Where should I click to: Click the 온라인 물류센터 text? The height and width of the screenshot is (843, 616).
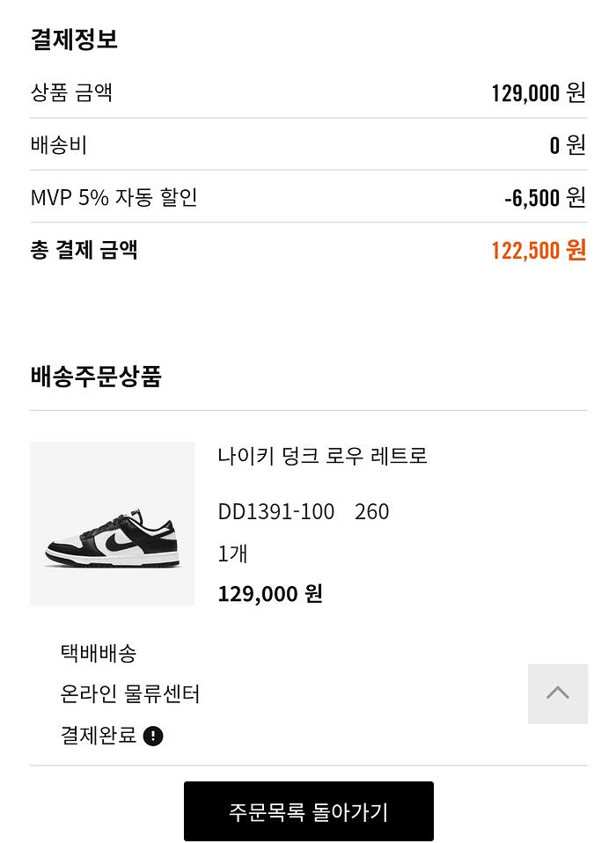[130, 694]
